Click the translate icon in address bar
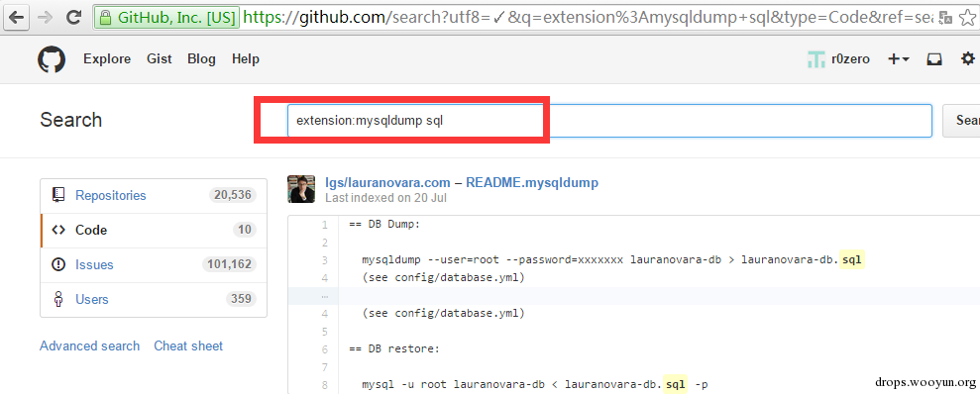The image size is (980, 394). tap(945, 18)
